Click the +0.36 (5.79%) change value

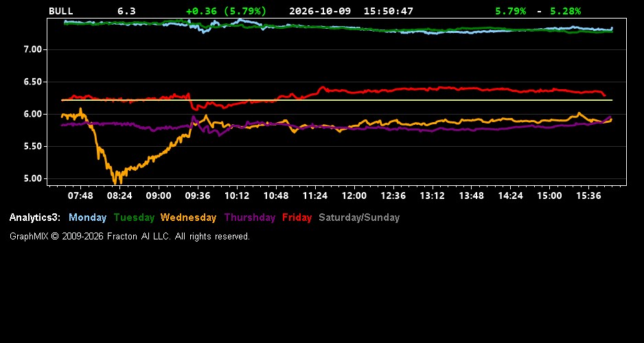pyautogui.click(x=226, y=11)
